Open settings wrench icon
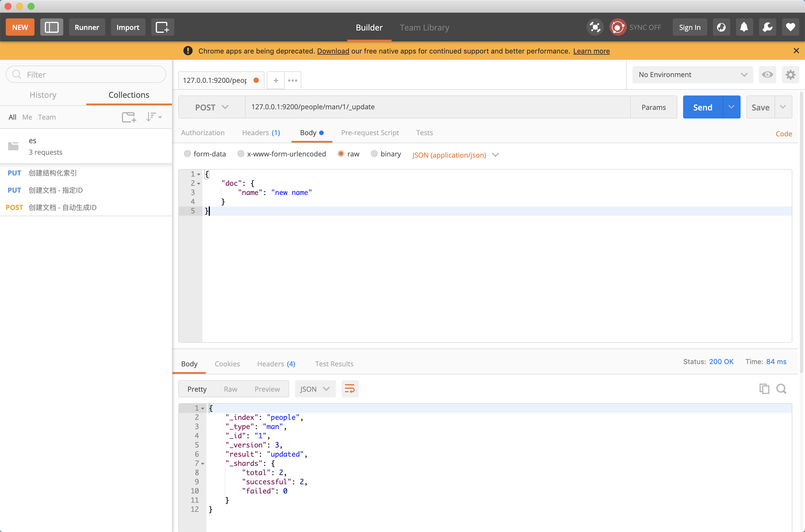805x532 pixels. pyautogui.click(x=767, y=27)
